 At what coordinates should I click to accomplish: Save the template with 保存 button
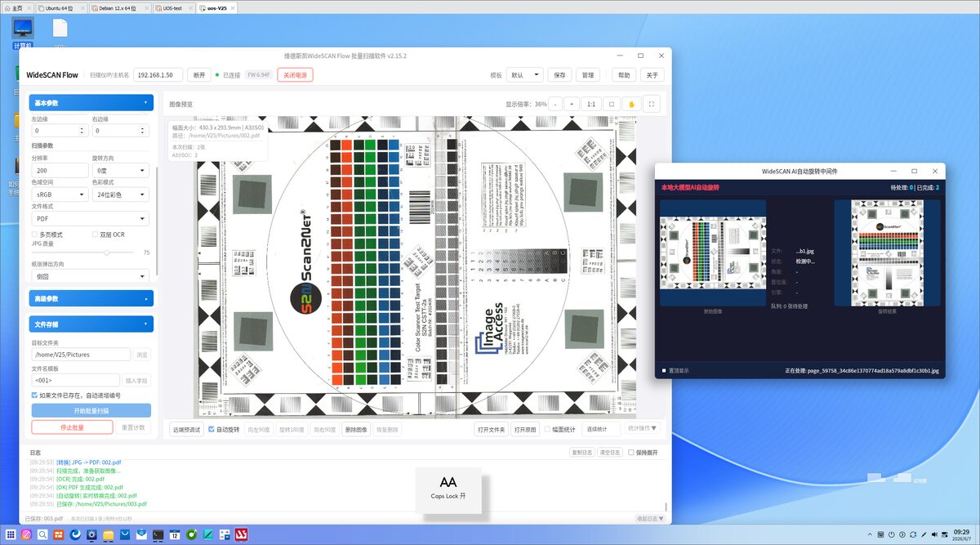point(559,74)
